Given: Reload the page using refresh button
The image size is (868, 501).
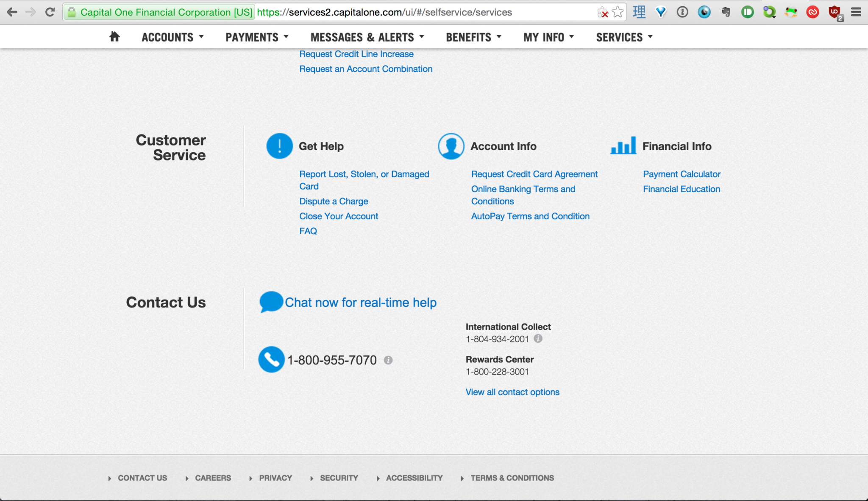Looking at the screenshot, I should pos(50,12).
